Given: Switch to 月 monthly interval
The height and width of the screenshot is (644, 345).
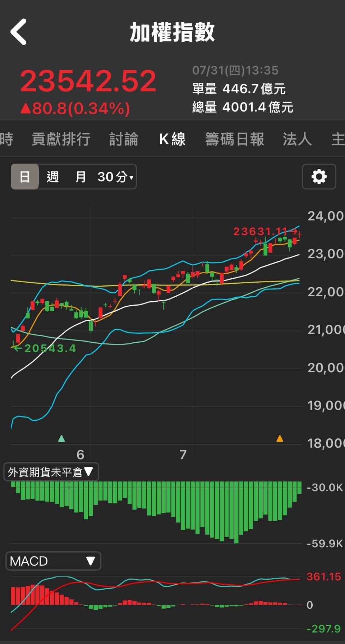Looking at the screenshot, I should pos(80,177).
